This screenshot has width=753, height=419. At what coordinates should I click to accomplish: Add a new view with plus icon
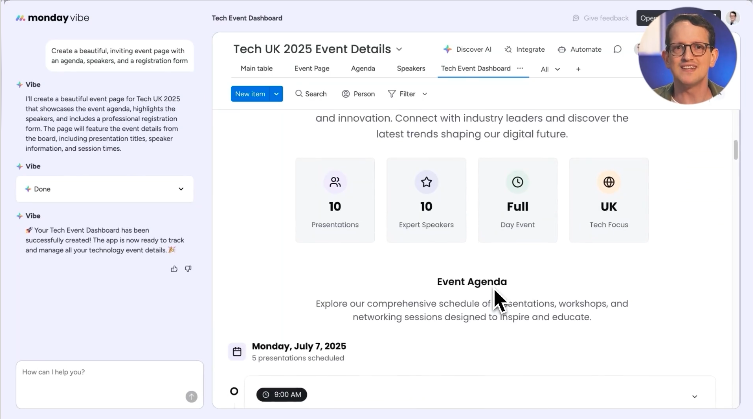click(x=578, y=69)
